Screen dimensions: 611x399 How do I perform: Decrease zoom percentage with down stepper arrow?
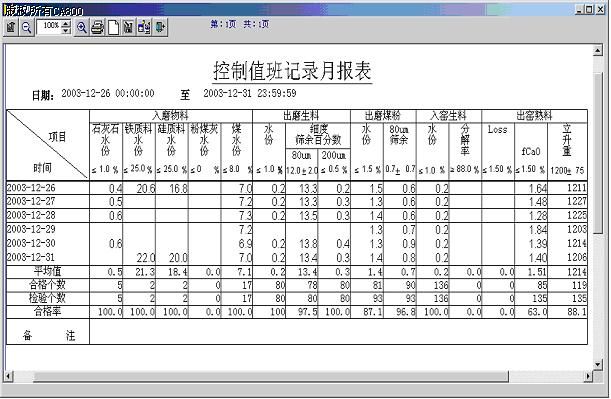[66, 31]
